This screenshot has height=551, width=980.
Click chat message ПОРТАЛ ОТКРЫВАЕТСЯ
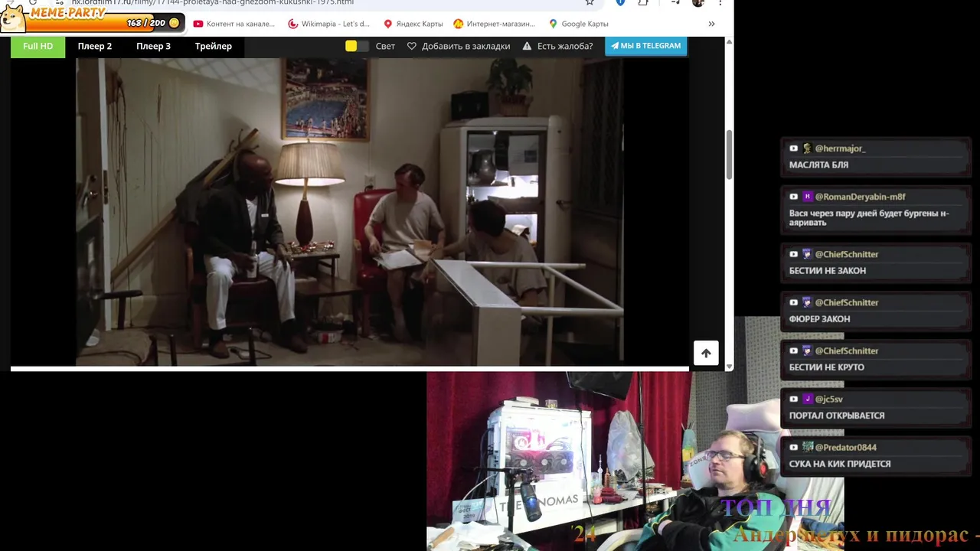(837, 416)
